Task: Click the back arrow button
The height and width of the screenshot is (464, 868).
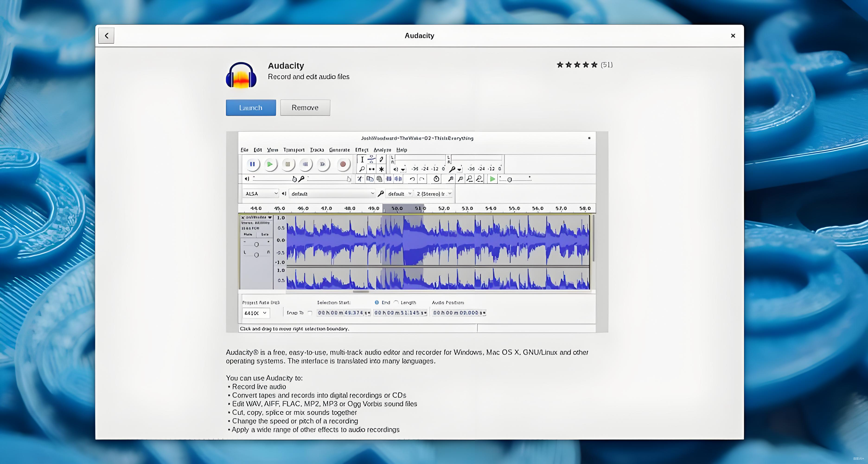Action: coord(106,36)
